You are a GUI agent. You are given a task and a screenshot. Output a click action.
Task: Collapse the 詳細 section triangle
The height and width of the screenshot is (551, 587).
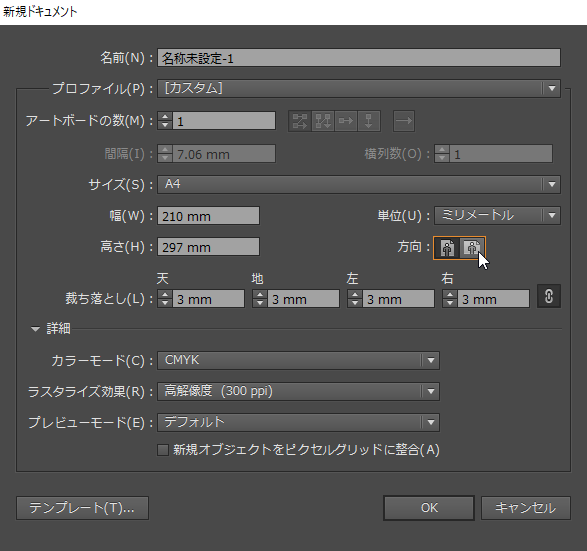pos(36,329)
